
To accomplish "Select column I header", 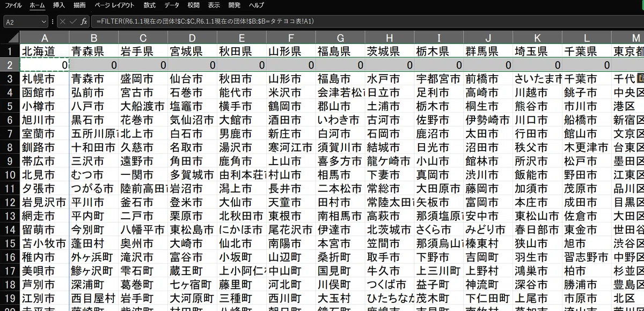I will pos(439,37).
